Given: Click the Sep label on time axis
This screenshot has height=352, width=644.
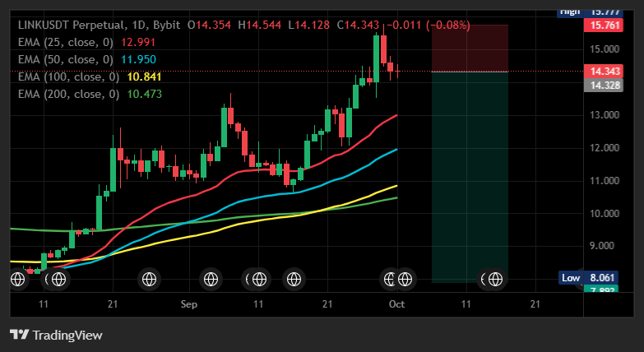Looking at the screenshot, I should click(x=189, y=304).
